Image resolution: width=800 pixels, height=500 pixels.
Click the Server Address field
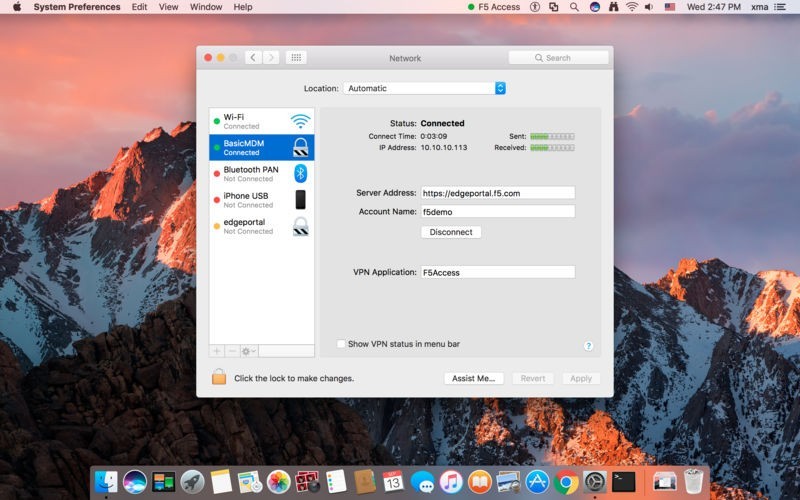pyautogui.click(x=497, y=193)
